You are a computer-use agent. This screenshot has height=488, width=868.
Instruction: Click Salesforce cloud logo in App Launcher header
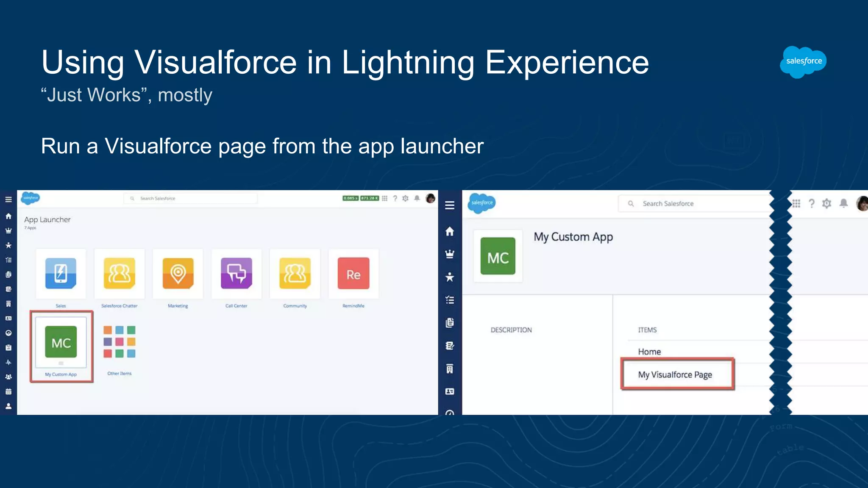click(x=31, y=198)
